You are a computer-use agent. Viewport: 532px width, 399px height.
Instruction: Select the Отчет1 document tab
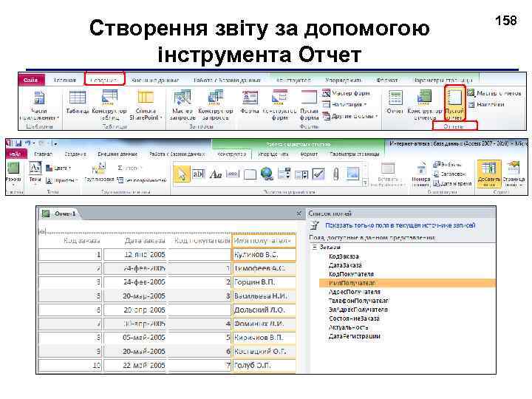pos(60,214)
